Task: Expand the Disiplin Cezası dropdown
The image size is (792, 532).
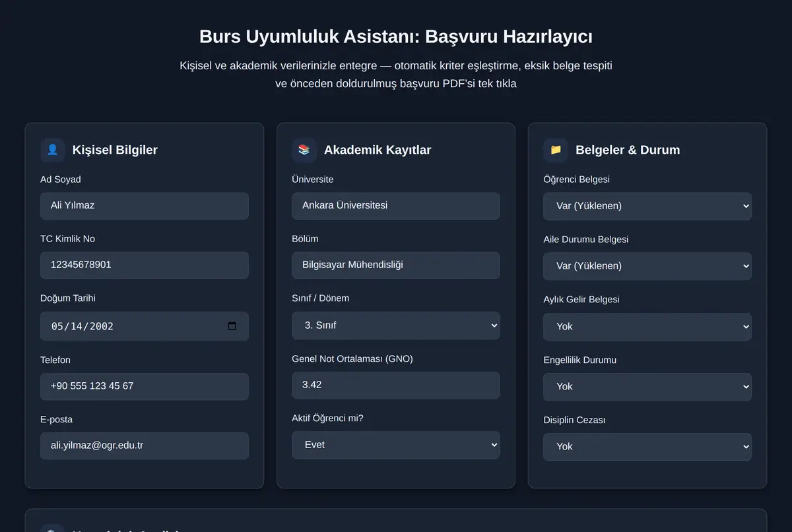Action: pyautogui.click(x=647, y=447)
